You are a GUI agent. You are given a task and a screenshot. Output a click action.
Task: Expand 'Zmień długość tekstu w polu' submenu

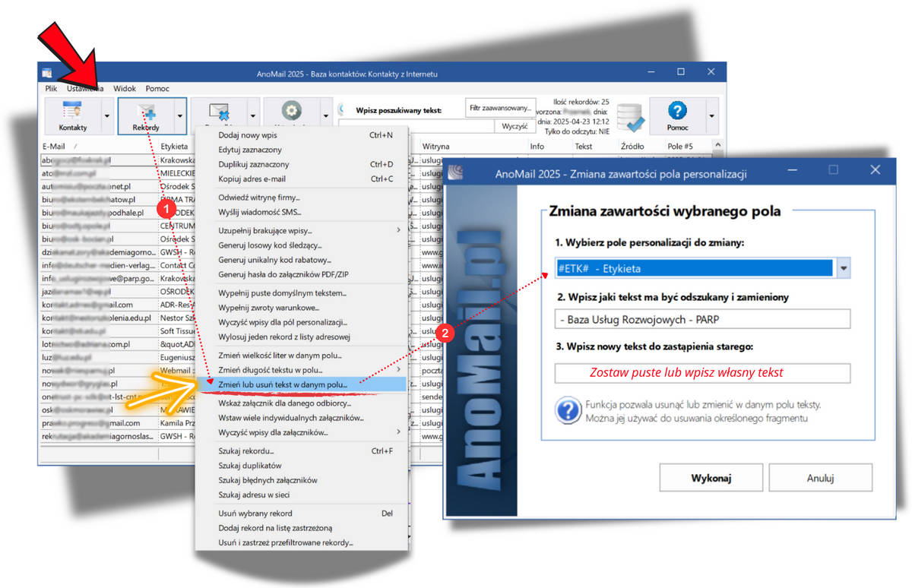(398, 369)
